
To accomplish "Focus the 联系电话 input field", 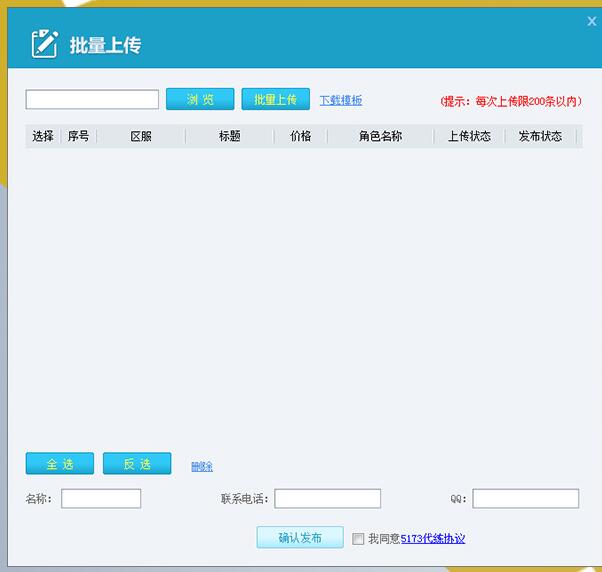I will (327, 498).
